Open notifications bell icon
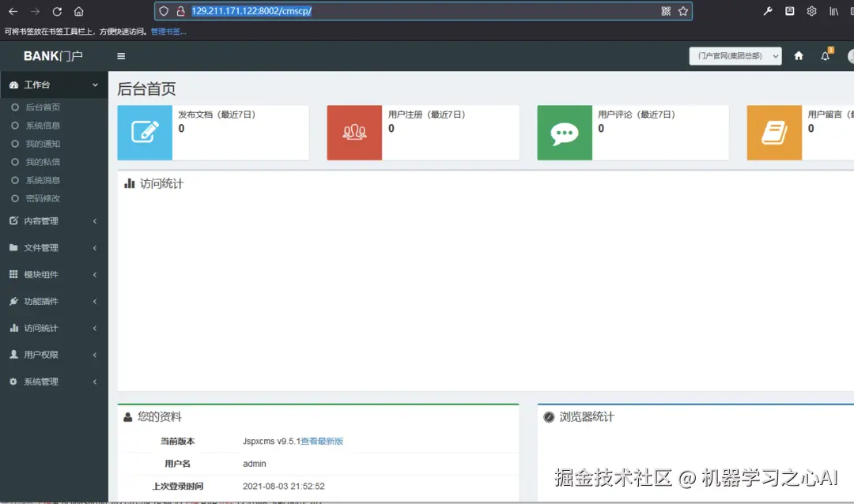Image resolution: width=854 pixels, height=504 pixels. 826,55
